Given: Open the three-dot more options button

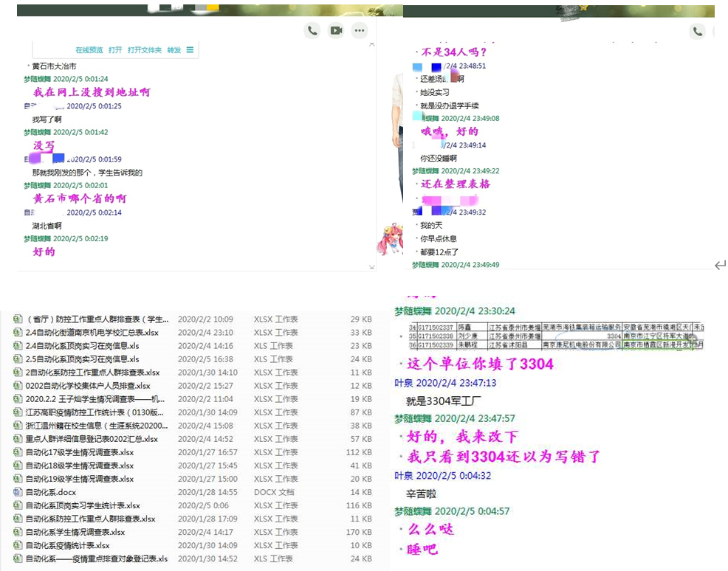Looking at the screenshot, I should [360, 30].
